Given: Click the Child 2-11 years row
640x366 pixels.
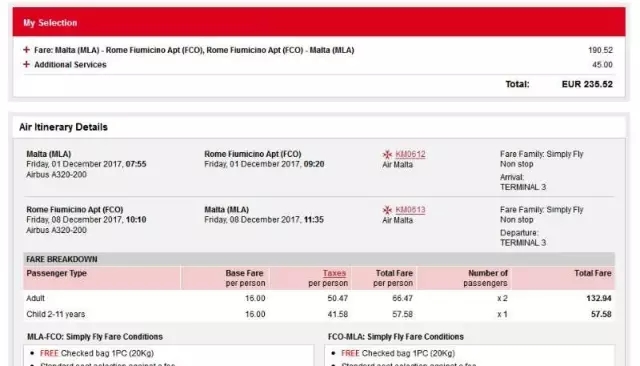Looking at the screenshot, I should (x=319, y=314).
